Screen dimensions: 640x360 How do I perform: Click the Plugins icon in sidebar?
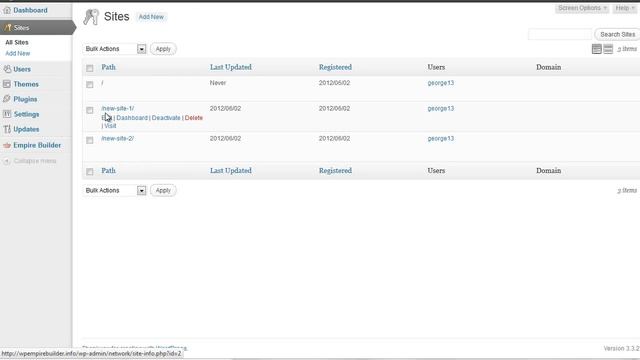click(x=7, y=99)
